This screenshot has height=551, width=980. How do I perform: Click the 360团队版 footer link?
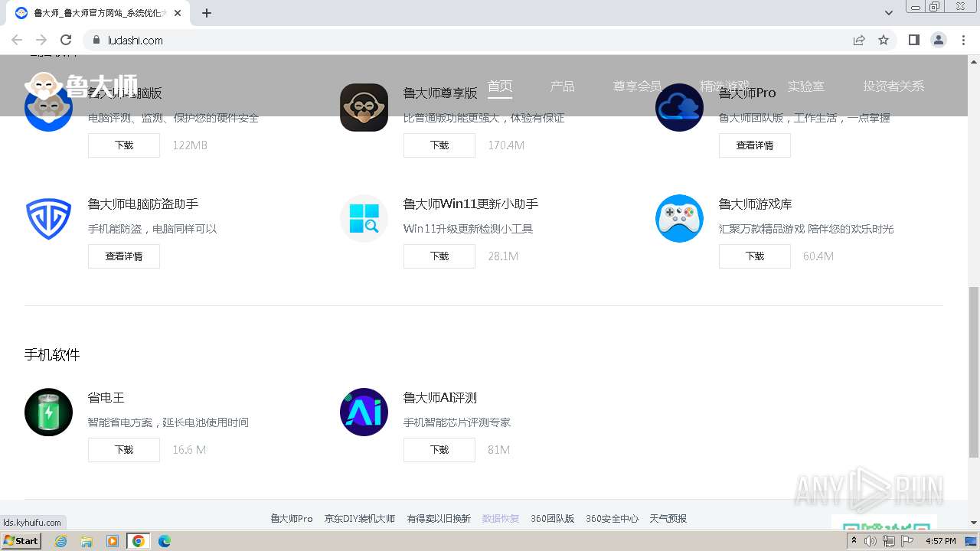[x=553, y=518]
